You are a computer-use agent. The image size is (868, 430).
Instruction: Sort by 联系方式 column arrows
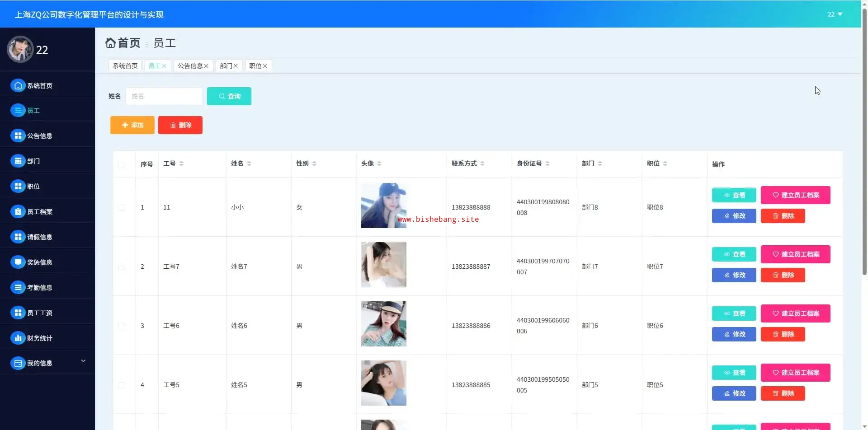(x=482, y=164)
